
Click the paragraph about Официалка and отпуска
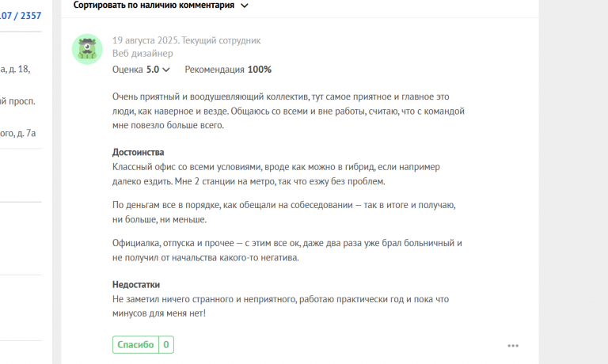287,250
